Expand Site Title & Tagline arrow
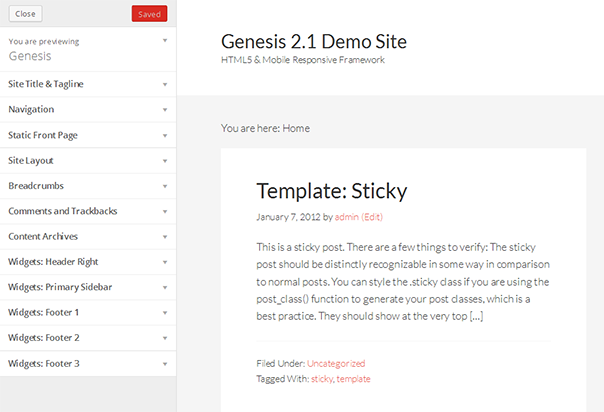 click(165, 84)
